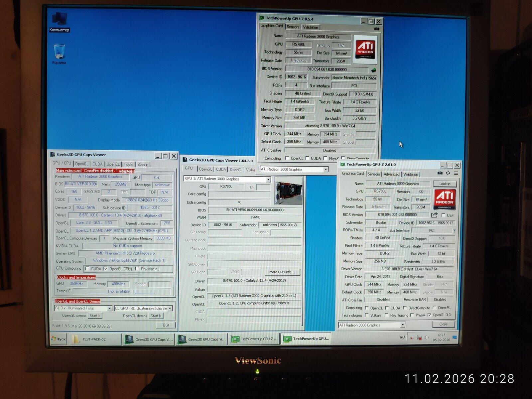Open the Компьютер desktop icon
The width and height of the screenshot is (532, 399).
point(60,22)
